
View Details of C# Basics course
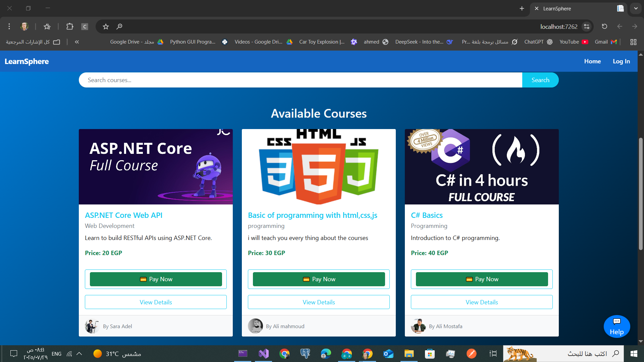[x=482, y=302]
